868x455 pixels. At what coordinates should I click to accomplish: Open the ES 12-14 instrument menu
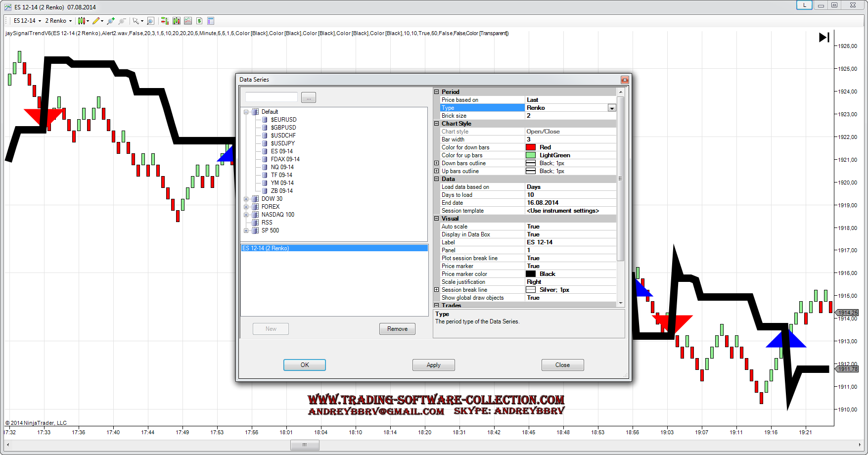pos(27,21)
